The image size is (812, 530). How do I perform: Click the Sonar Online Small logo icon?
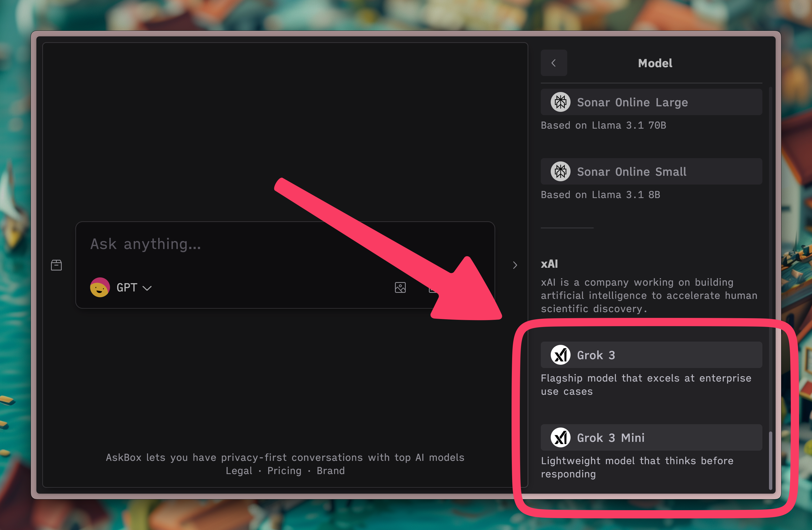click(560, 172)
